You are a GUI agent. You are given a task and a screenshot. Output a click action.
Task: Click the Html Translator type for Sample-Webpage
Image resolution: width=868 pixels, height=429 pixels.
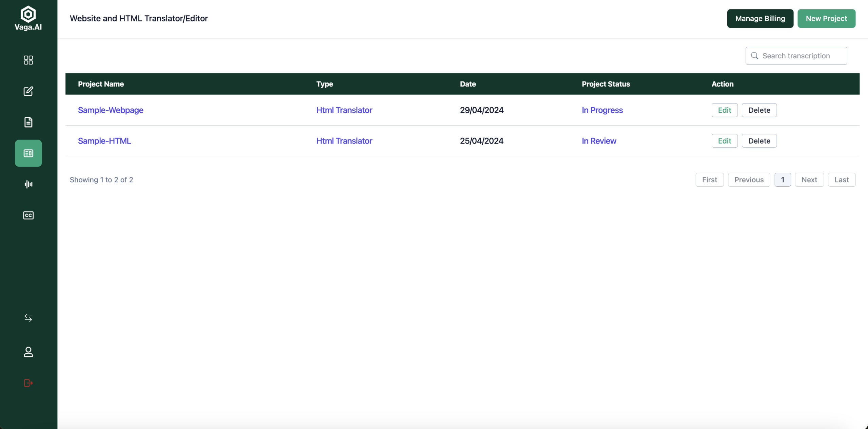point(344,110)
